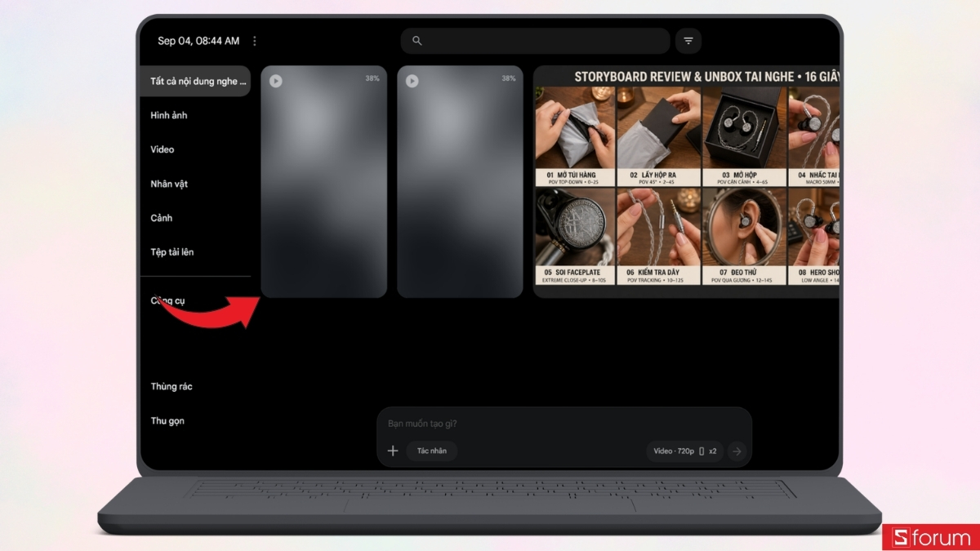Image resolution: width=980 pixels, height=551 pixels.
Task: Click the search magnifier icon
Action: click(x=416, y=41)
